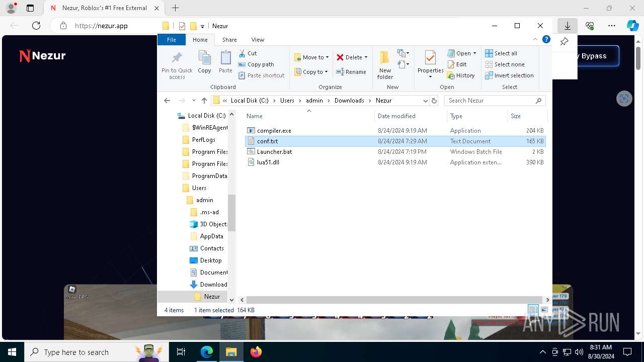Launch Firefox from taskbar
The height and width of the screenshot is (362, 644).
point(256,352)
